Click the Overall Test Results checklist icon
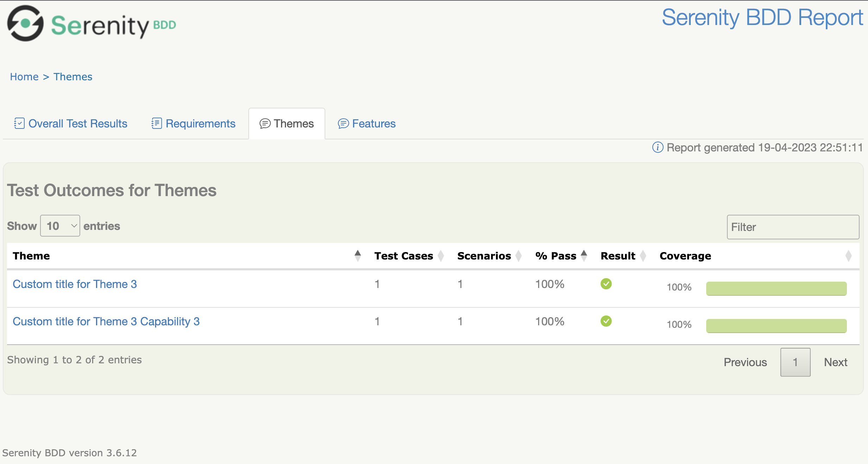The height and width of the screenshot is (464, 868). pyautogui.click(x=19, y=124)
